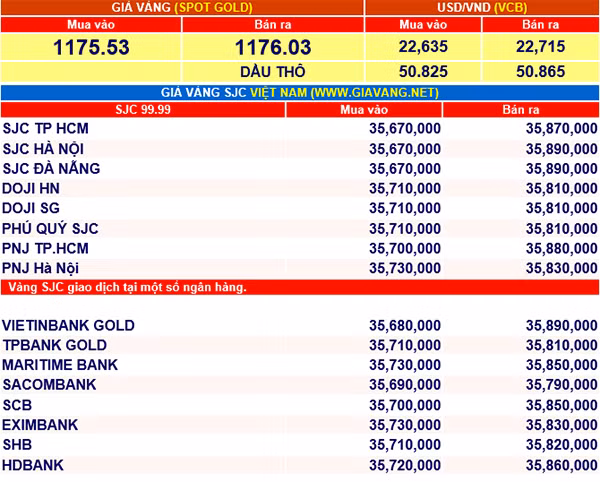Click SJC HÀ NỘI sell price
The height and width of the screenshot is (482, 600).
click(x=561, y=149)
